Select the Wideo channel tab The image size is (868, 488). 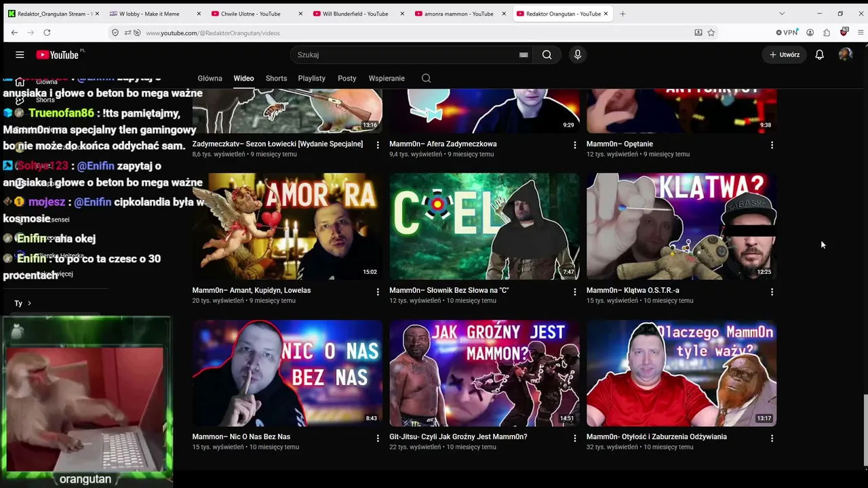pos(243,78)
